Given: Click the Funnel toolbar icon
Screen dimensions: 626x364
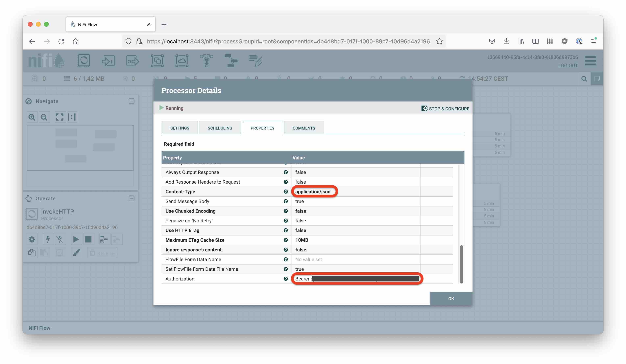Looking at the screenshot, I should [x=206, y=60].
